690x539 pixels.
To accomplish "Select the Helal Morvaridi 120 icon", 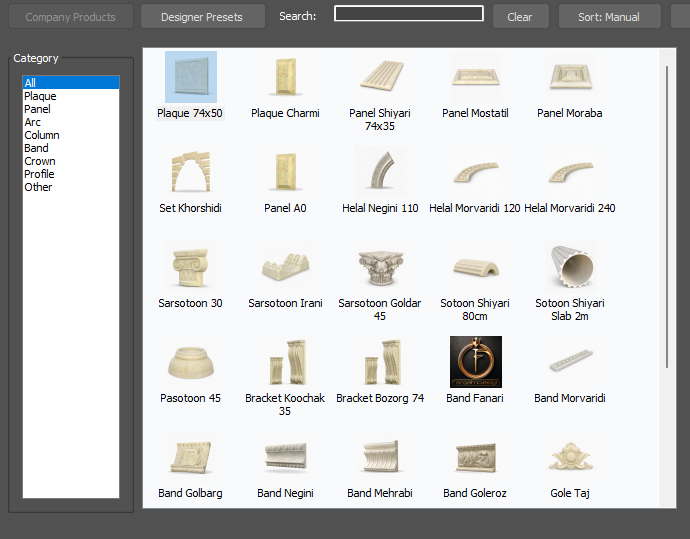I will [x=476, y=172].
